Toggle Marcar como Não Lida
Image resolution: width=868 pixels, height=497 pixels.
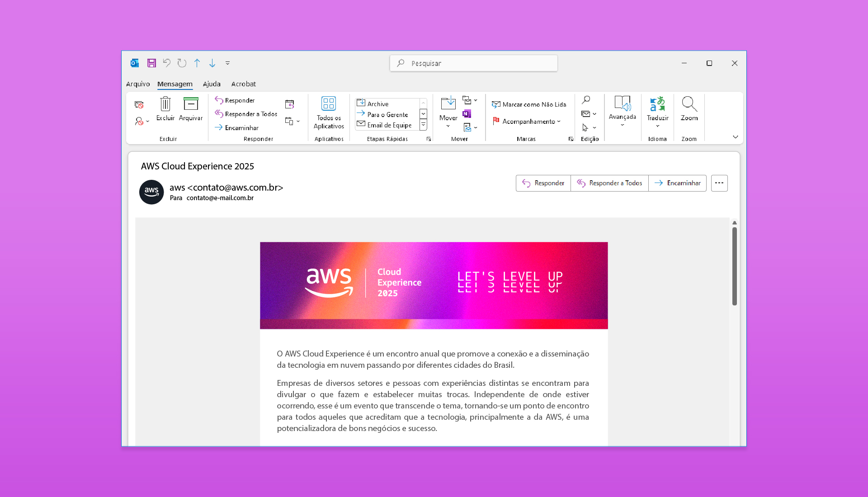(x=529, y=104)
